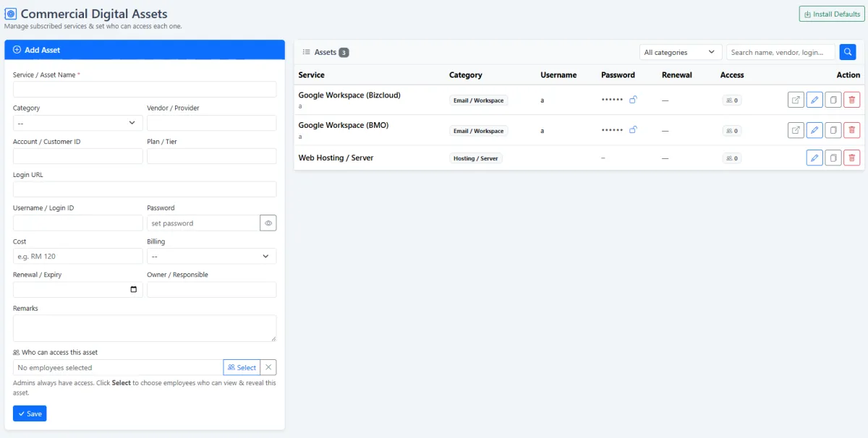
Task: Click the Google Workspace (Bizcloud) service name
Action: (349, 95)
